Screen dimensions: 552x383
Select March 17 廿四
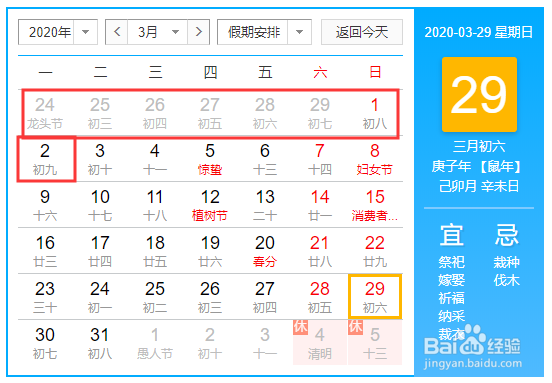tap(100, 251)
